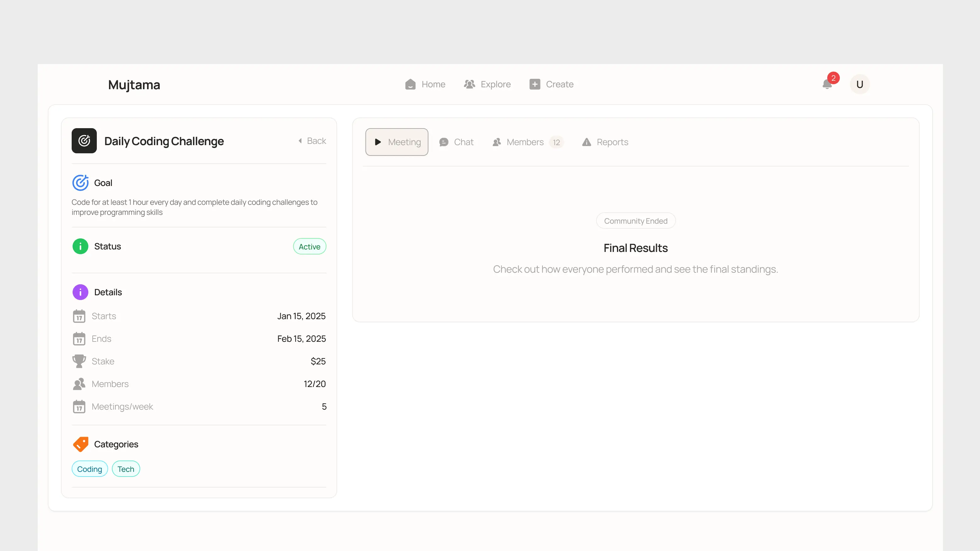Click the Meetings/week calendar icon
The image size is (980, 551).
[79, 406]
